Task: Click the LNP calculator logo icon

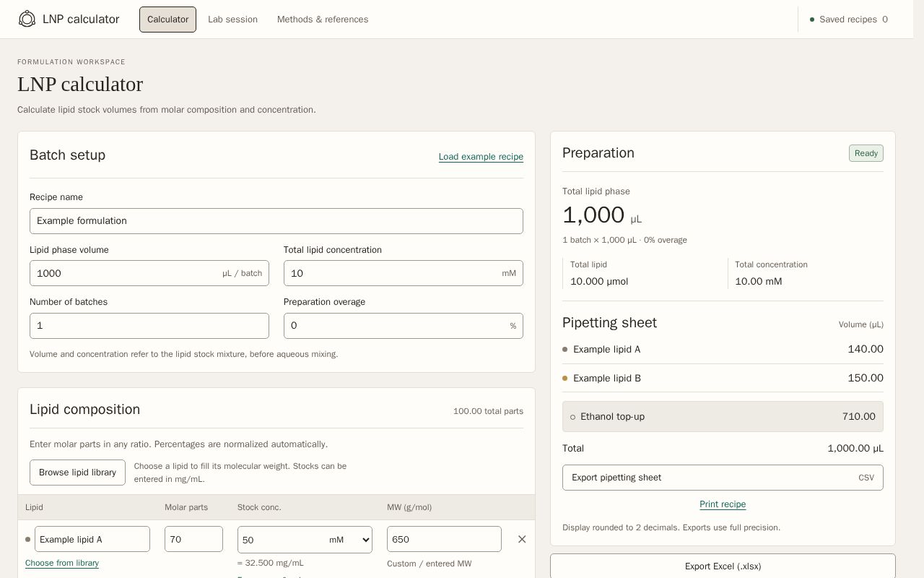Action: tap(27, 19)
